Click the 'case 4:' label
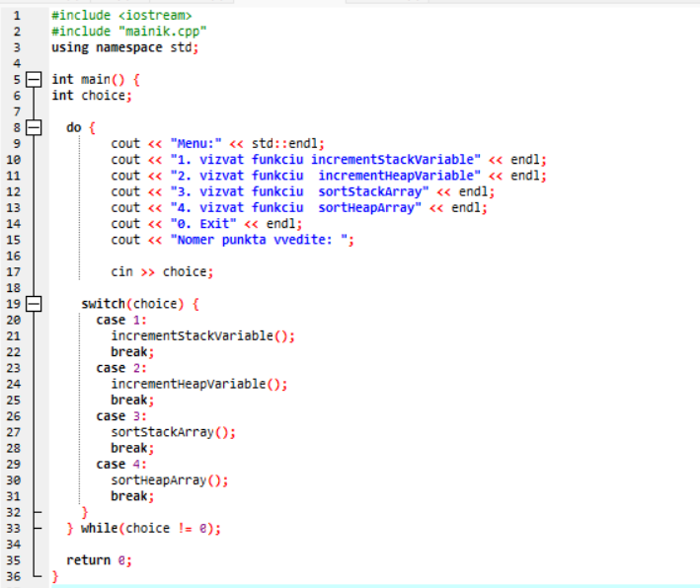This screenshot has width=700, height=588. (x=121, y=465)
